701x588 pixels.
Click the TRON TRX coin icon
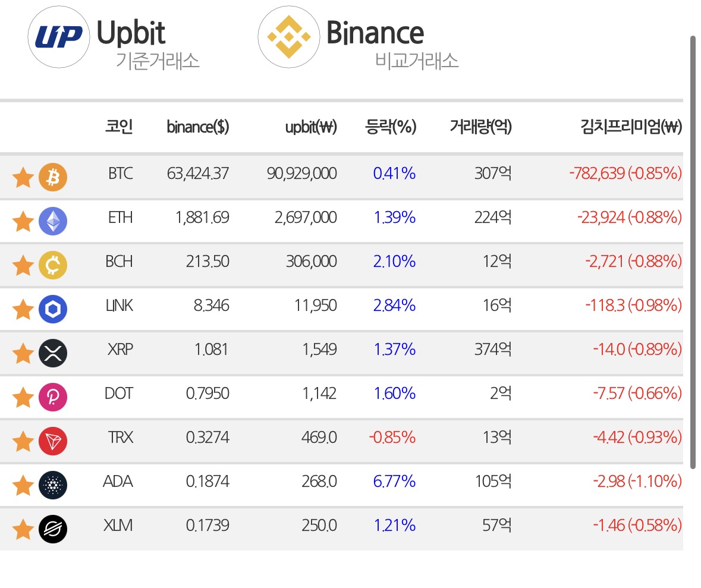pos(53,441)
